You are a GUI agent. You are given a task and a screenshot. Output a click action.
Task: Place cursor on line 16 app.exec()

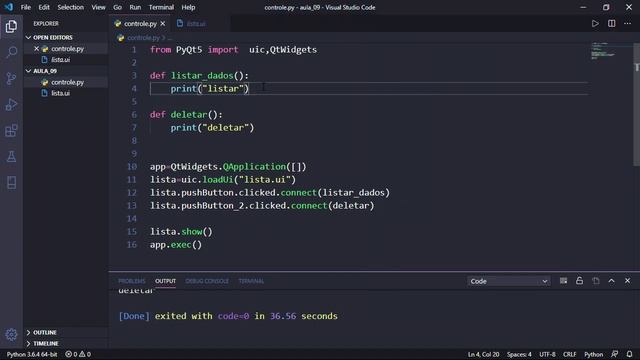(176, 245)
